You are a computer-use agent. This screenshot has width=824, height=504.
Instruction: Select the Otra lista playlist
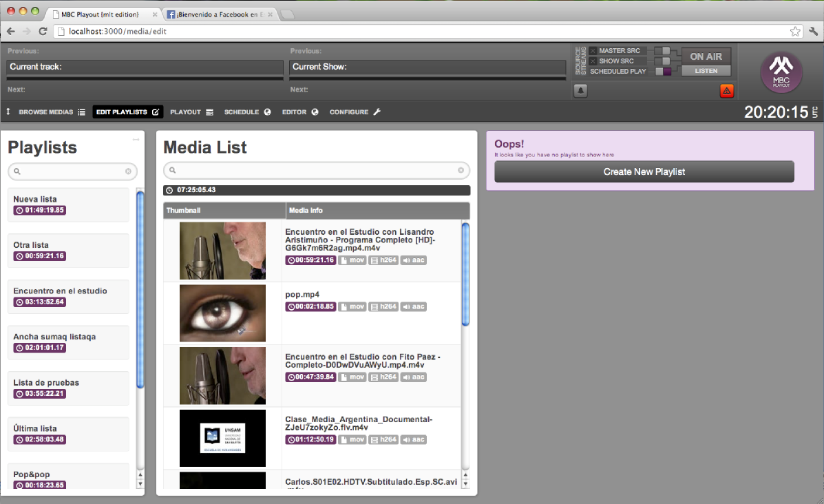68,251
